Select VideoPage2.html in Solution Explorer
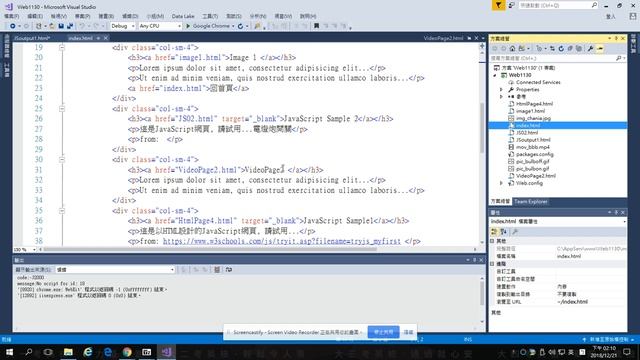The width and height of the screenshot is (640, 360). point(535,176)
